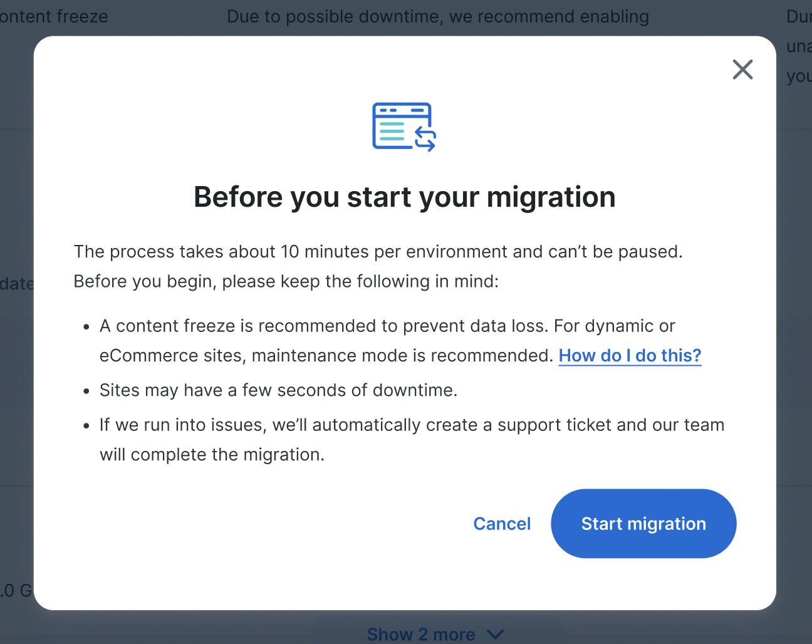Expand the "Show 2 more" list
The image size is (812, 644).
421,634
